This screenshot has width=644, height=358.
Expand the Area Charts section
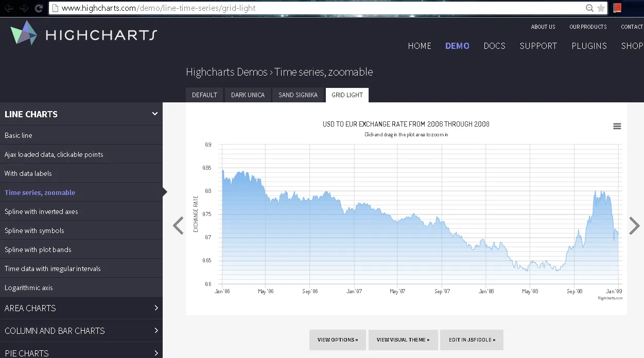81,308
